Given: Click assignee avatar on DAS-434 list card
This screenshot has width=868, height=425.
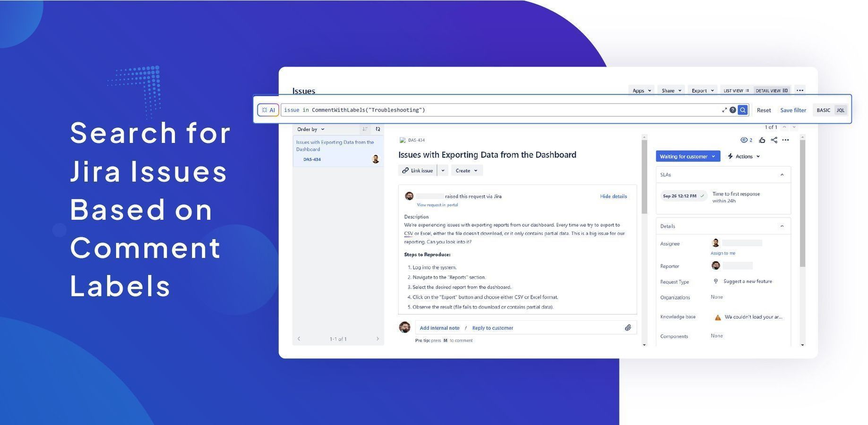Looking at the screenshot, I should [x=376, y=159].
